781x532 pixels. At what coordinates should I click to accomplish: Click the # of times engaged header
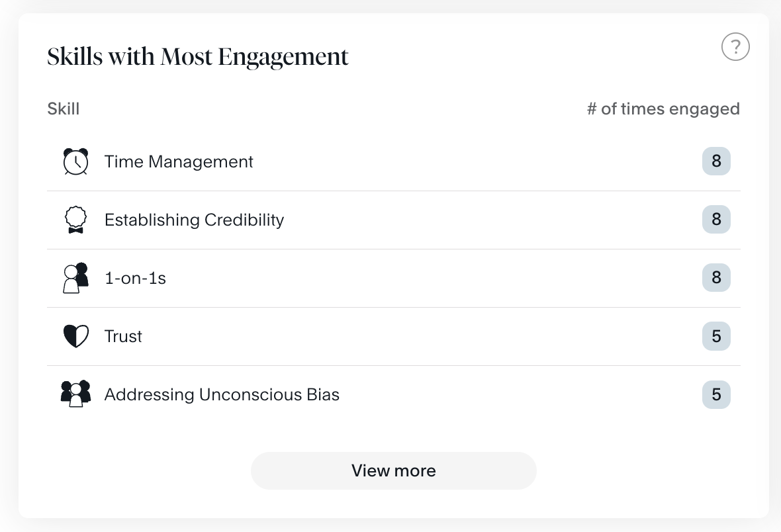(x=663, y=109)
